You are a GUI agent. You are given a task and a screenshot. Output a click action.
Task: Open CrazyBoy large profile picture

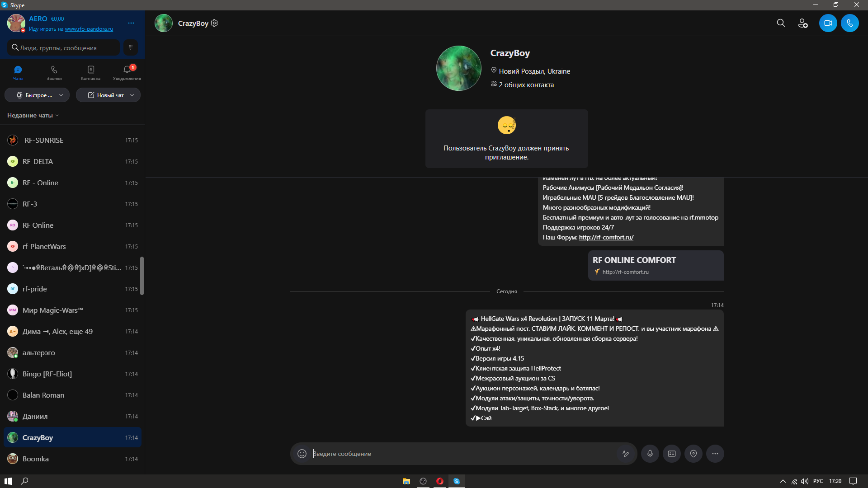coord(458,68)
